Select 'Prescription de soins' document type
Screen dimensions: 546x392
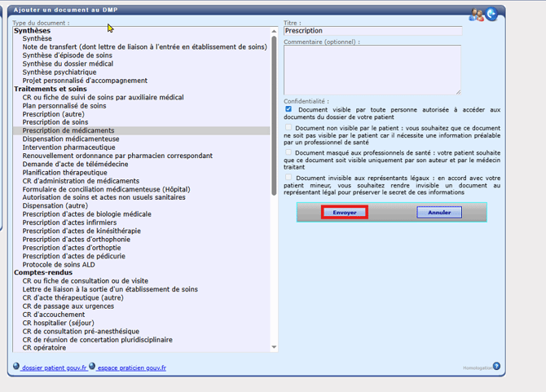click(x=56, y=122)
